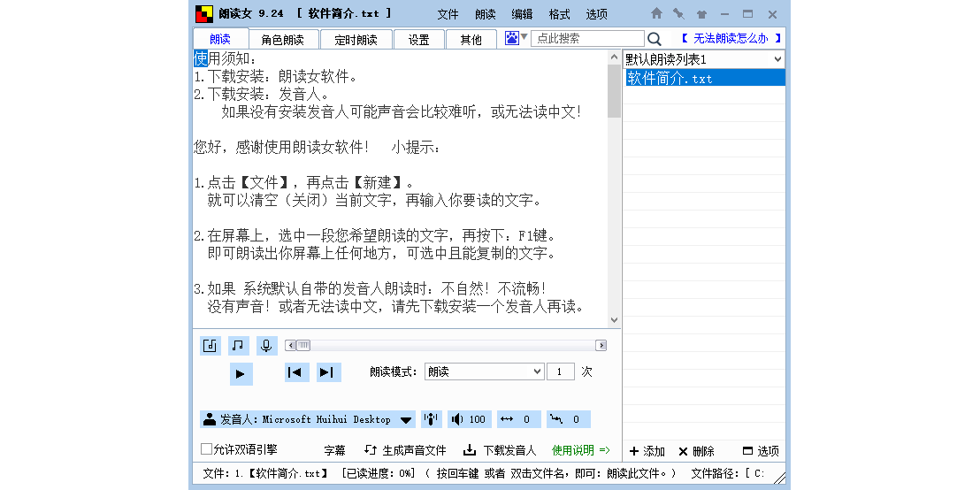Click the magnifier search icon
The height and width of the screenshot is (490, 980).
(x=655, y=39)
